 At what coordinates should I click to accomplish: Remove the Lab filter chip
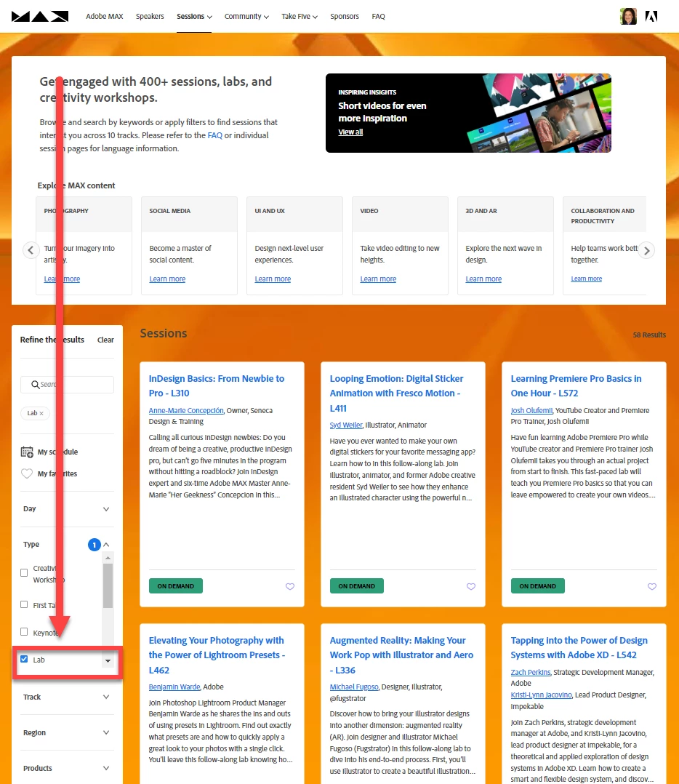pos(41,414)
